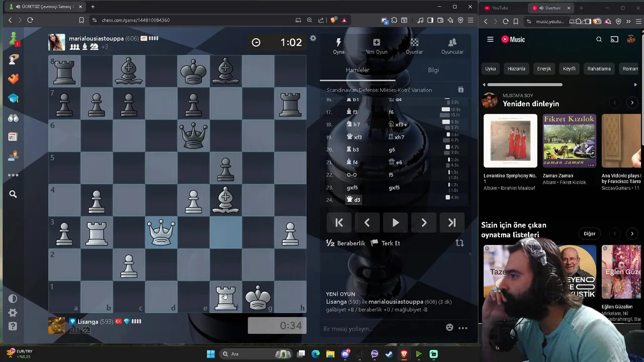This screenshot has height=362, width=644.
Task: Open the cast icon in YouTube Music
Action: 614,39
